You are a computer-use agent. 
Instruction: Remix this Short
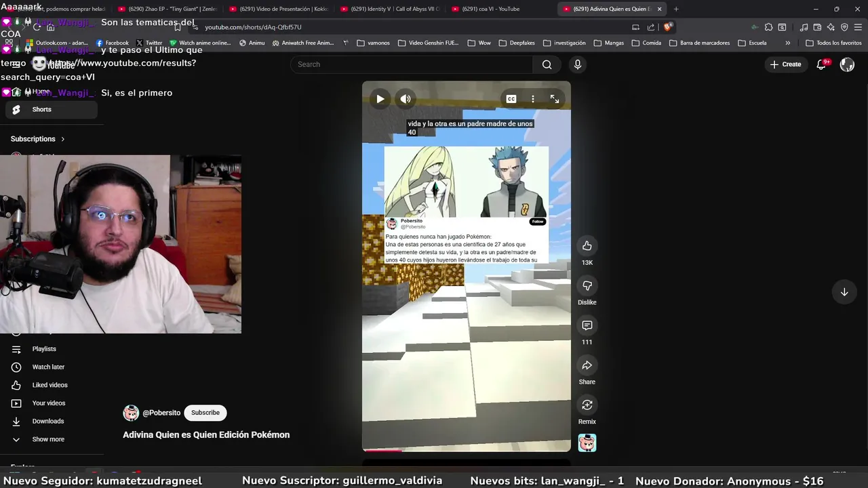coord(587,405)
